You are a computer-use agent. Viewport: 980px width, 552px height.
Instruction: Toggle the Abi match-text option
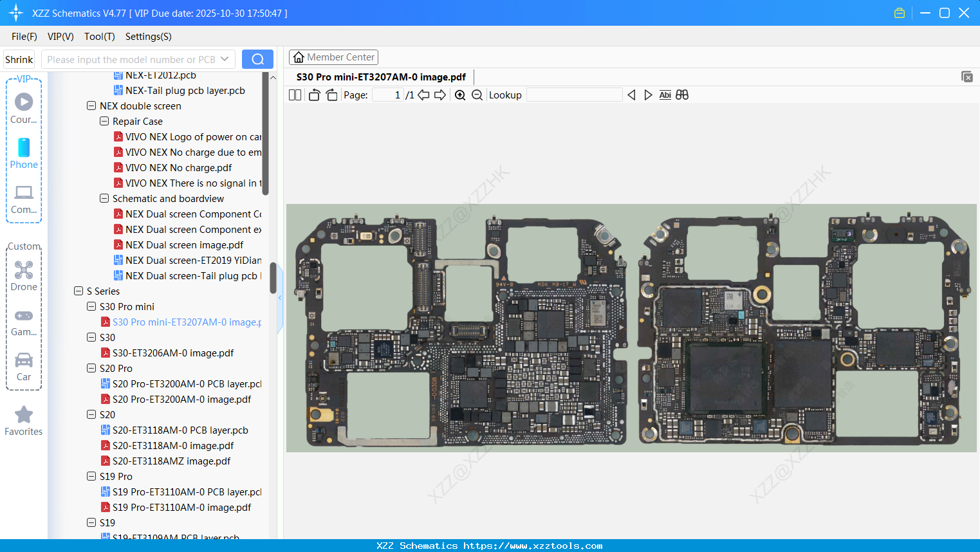[x=665, y=95]
